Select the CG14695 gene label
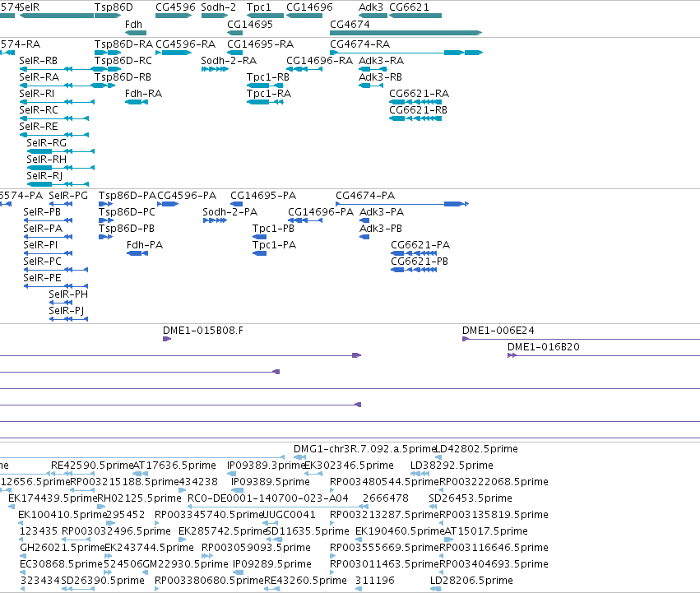Image resolution: width=700 pixels, height=593 pixels. point(250,24)
